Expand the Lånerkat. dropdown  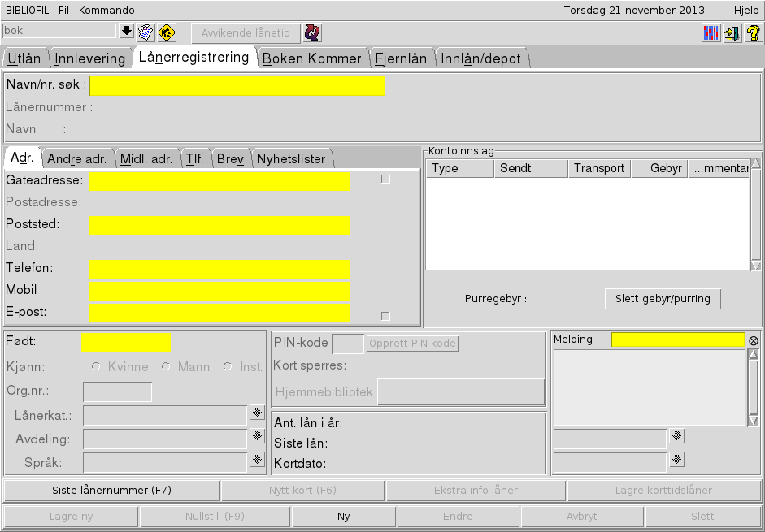(257, 413)
